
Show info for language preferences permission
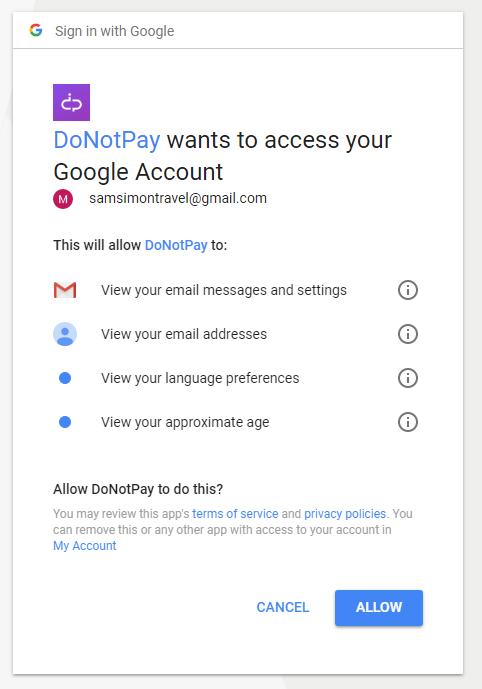pos(408,378)
